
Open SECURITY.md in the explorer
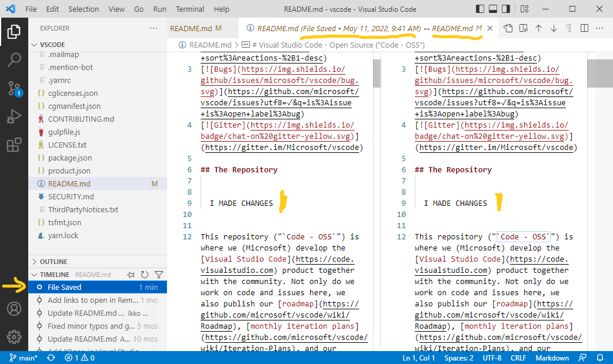[71, 196]
